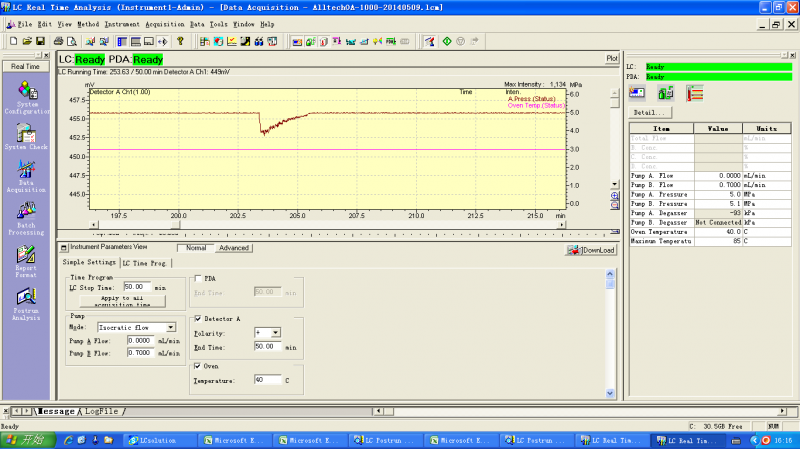Click the Print toolbar icon
This screenshot has width=800, height=449.
(x=59, y=41)
